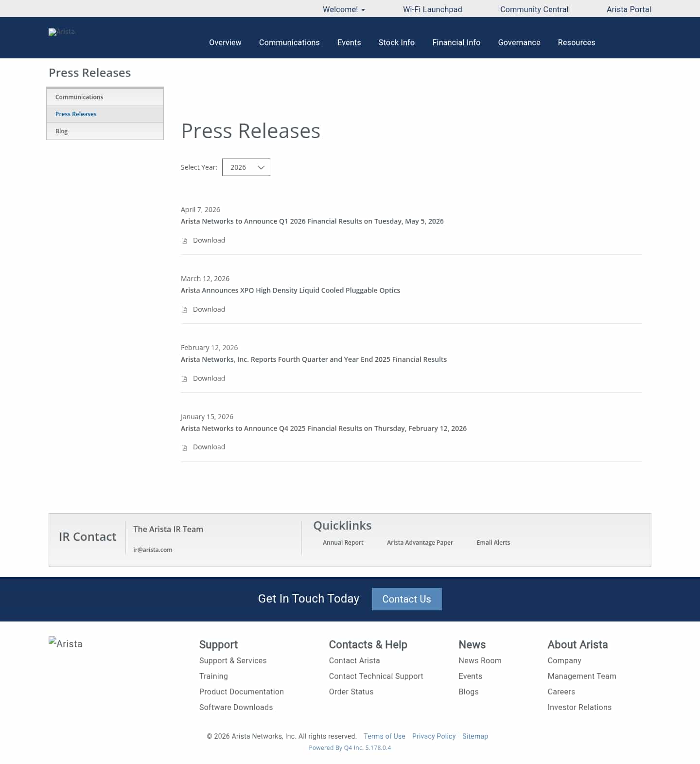The height and width of the screenshot is (764, 700).
Task: Select Communications in the sidebar
Action: (x=105, y=97)
